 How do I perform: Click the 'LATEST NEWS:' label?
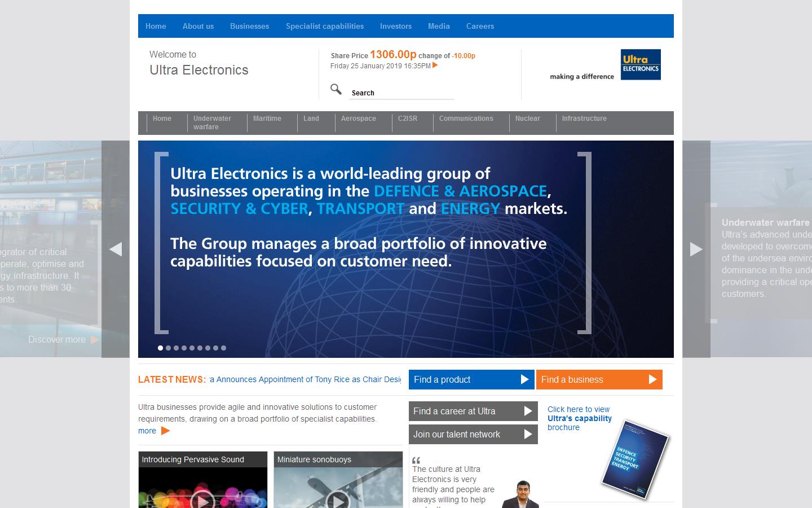pos(172,379)
